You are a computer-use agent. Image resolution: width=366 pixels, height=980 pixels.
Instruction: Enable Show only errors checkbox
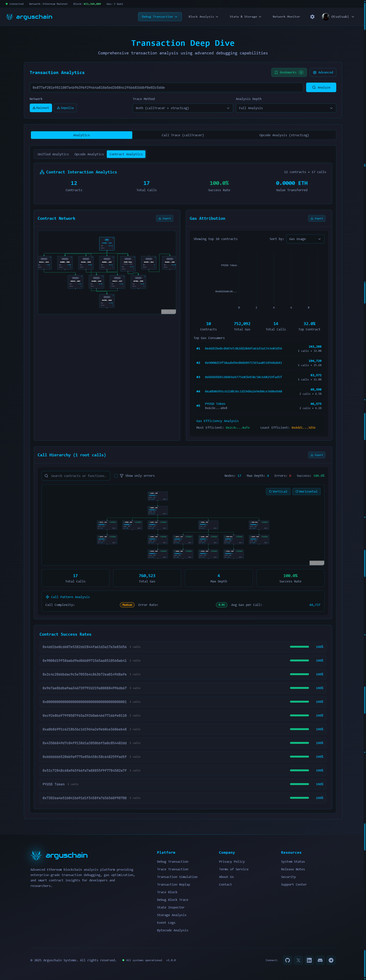(116, 476)
